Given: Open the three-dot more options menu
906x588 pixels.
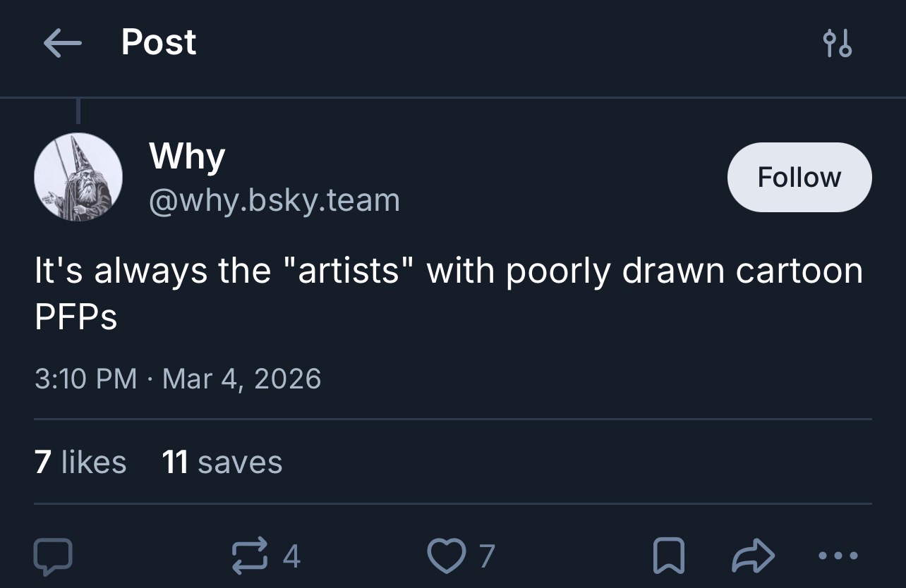Looking at the screenshot, I should (838, 556).
